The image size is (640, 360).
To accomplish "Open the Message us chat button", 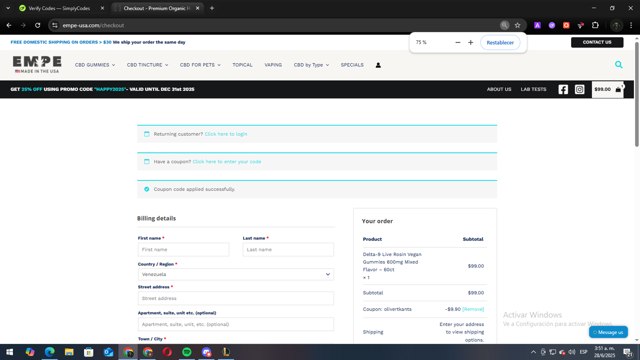I will tap(608, 332).
